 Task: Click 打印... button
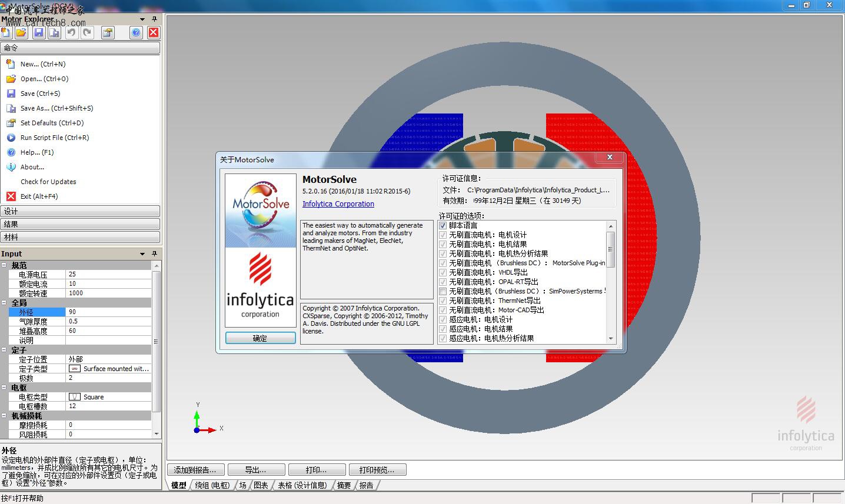[x=316, y=470]
